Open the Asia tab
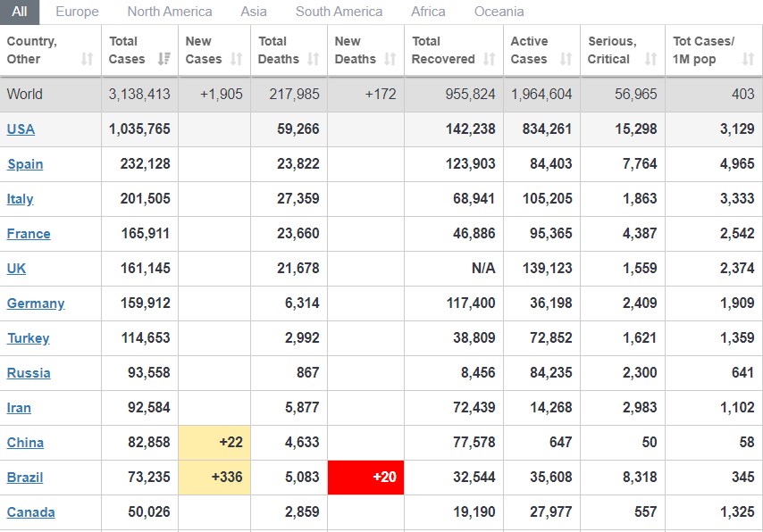This screenshot has width=763, height=532. (254, 12)
